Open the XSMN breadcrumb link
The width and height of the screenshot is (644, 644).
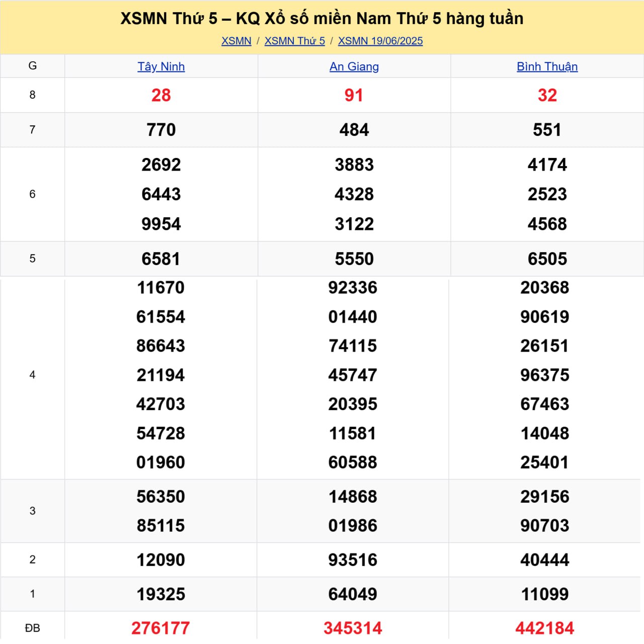click(236, 41)
